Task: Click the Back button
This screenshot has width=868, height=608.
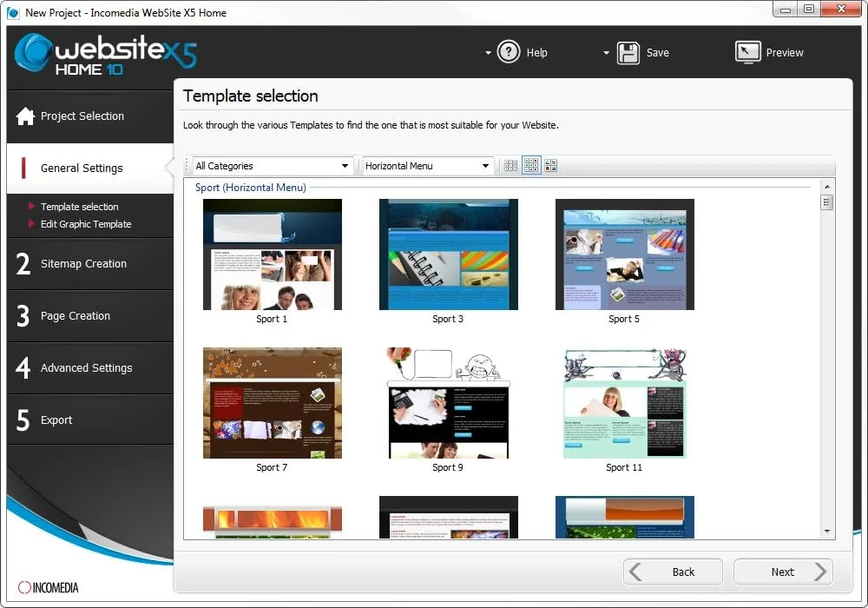Action: pos(673,572)
